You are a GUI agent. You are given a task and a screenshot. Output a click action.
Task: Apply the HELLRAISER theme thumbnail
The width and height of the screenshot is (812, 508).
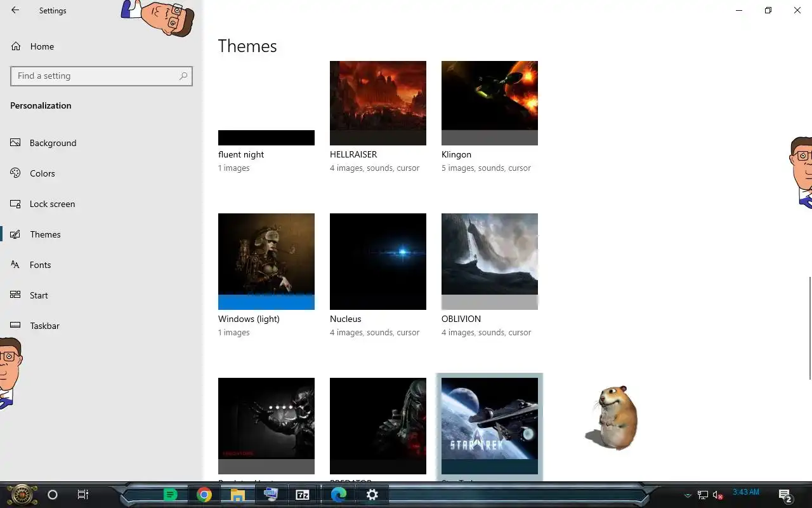378,103
